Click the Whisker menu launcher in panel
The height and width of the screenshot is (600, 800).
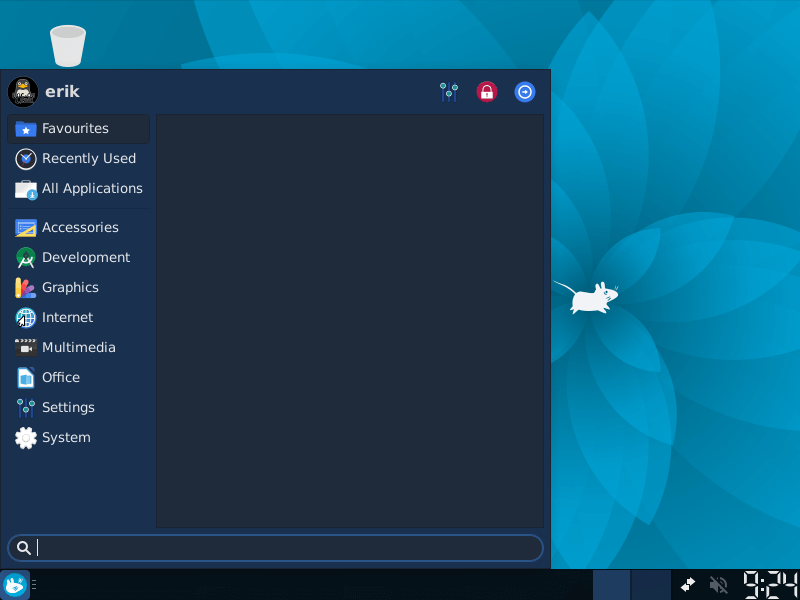pos(15,585)
